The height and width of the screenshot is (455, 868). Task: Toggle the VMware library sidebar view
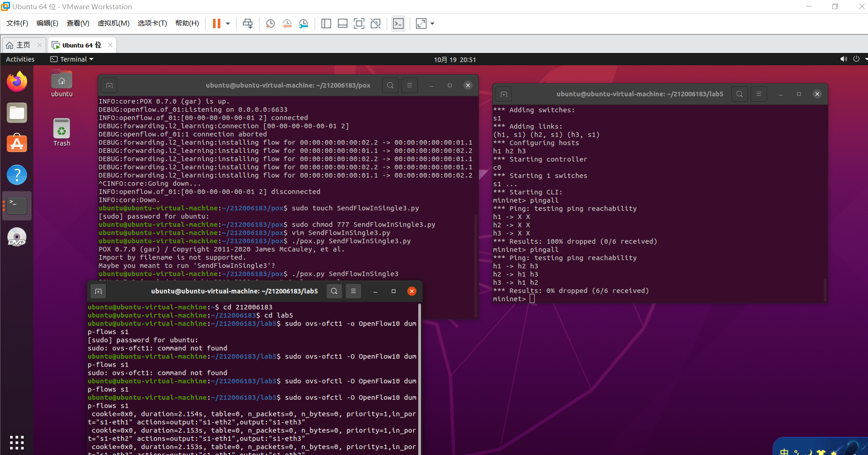coord(326,24)
